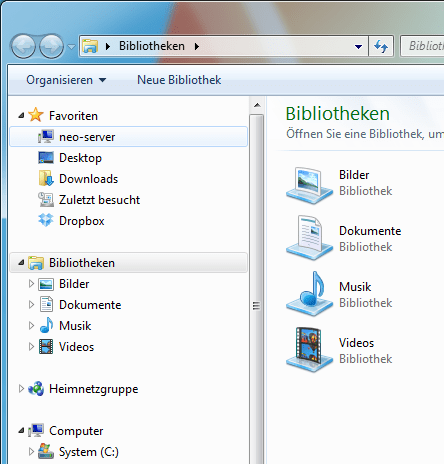Select the Computer label in tree
This screenshot has width=444, height=464.
click(x=76, y=431)
